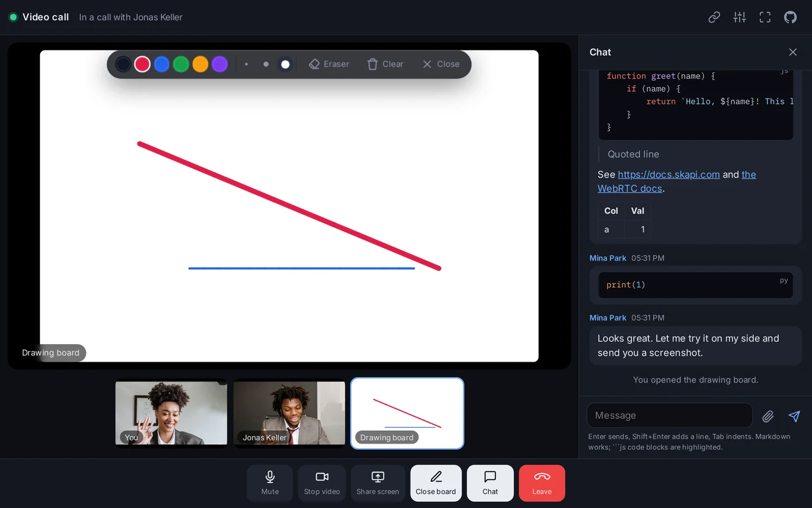Pick the purple pen color
This screenshot has width=812, height=508.
point(220,64)
